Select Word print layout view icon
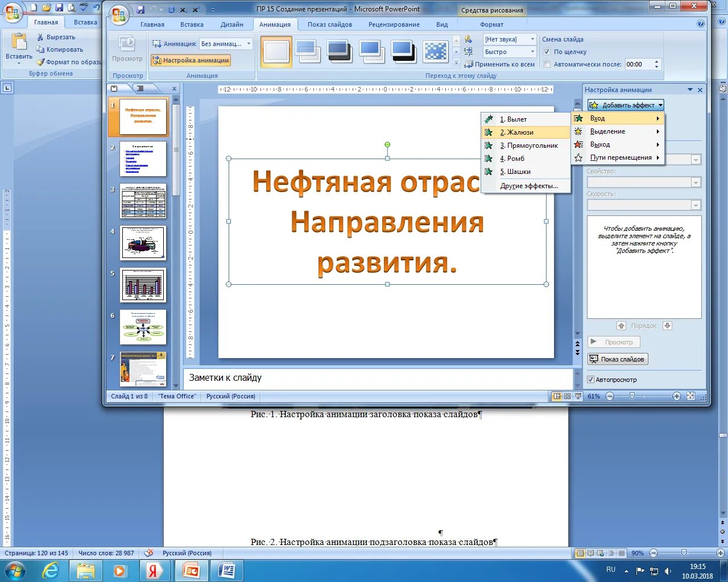This screenshot has width=728, height=582. [x=580, y=553]
